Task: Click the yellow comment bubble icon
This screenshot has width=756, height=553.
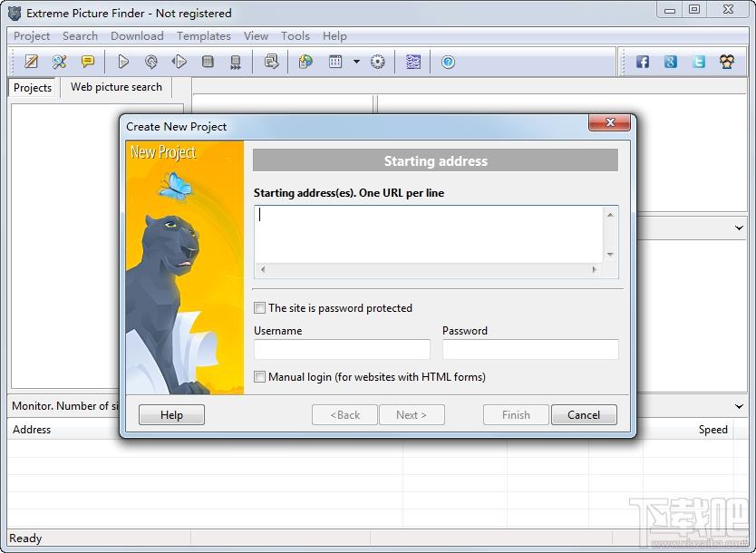Action: coord(88,62)
